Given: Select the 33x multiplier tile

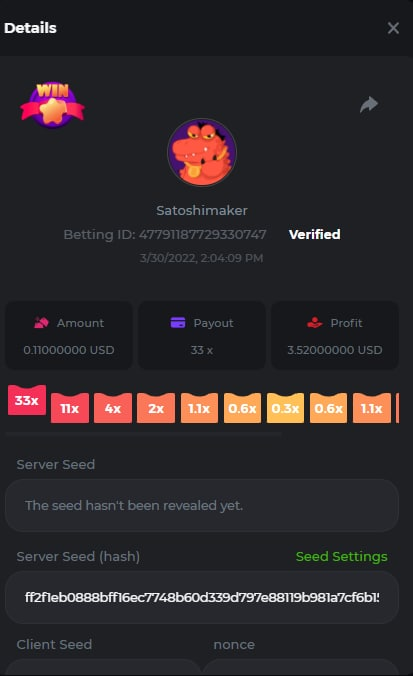Looking at the screenshot, I should 27,400.
